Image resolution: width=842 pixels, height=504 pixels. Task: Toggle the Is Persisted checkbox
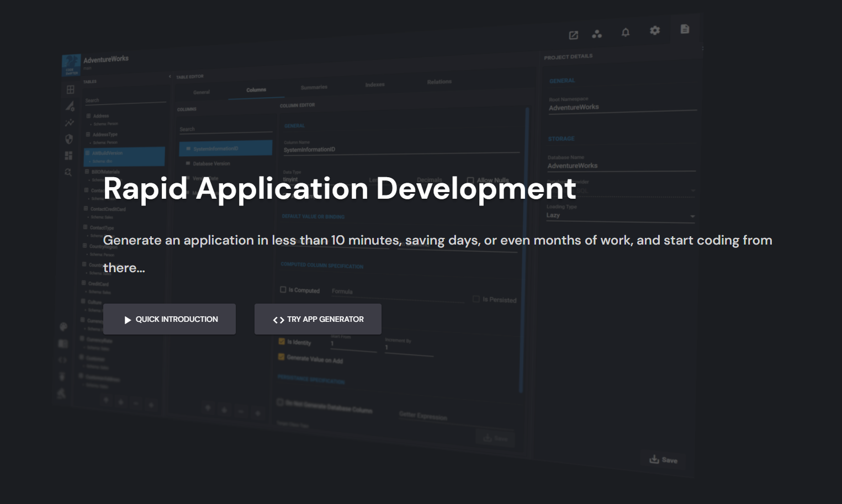[x=476, y=299]
